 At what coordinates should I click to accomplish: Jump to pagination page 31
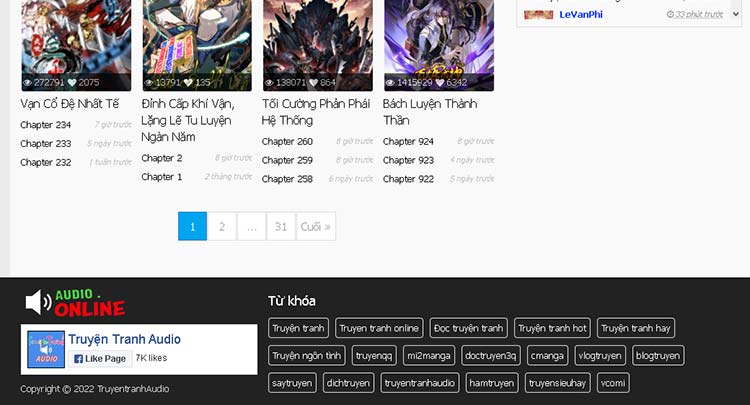pyautogui.click(x=281, y=227)
